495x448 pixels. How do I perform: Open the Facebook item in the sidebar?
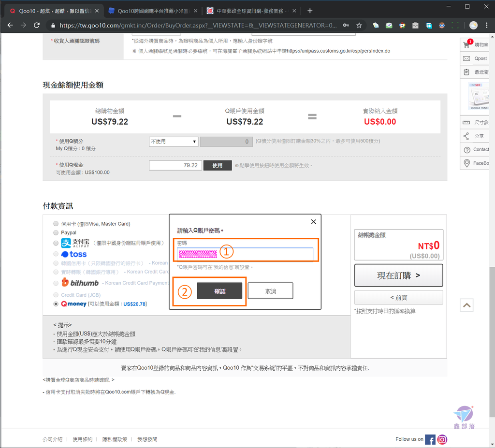click(x=475, y=163)
